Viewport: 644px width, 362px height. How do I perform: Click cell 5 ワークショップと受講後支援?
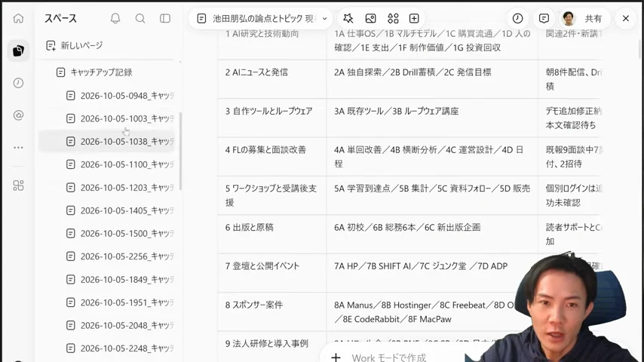click(x=272, y=195)
